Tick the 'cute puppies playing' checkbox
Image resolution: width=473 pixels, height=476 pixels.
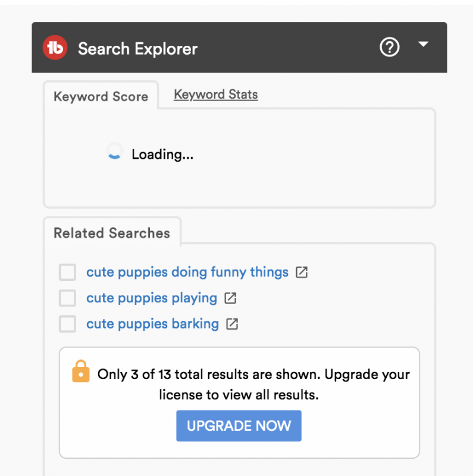point(68,298)
